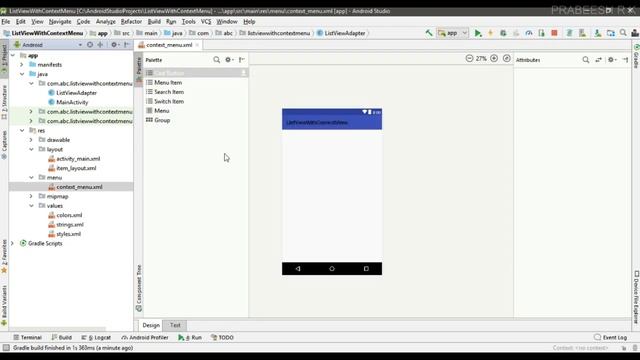
Task: Open the Project panel gear settings
Action: 115,45
